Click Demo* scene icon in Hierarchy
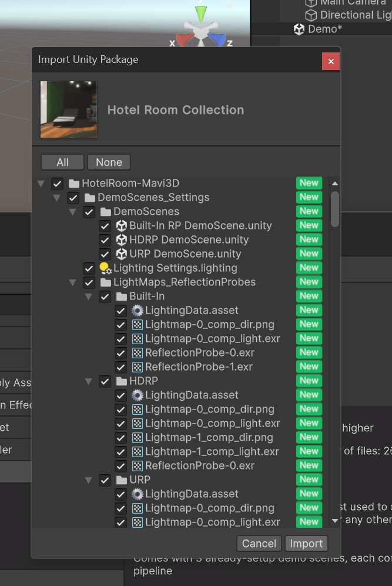The image size is (392, 586). point(299,29)
